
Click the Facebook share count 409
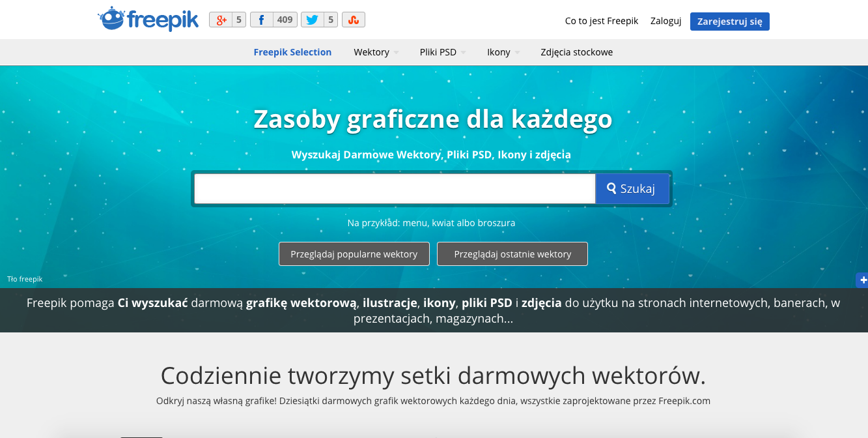(285, 20)
